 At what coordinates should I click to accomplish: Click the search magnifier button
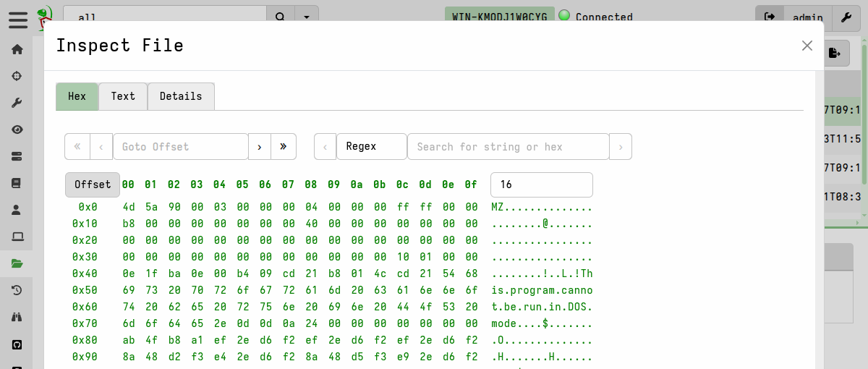(x=281, y=17)
